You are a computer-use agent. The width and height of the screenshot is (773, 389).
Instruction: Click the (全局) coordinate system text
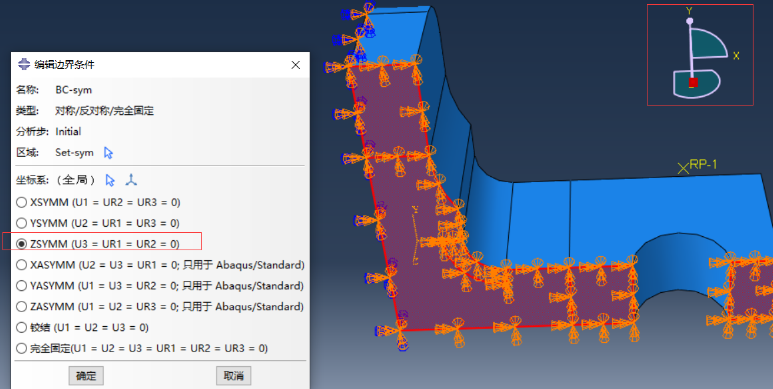[x=75, y=180]
